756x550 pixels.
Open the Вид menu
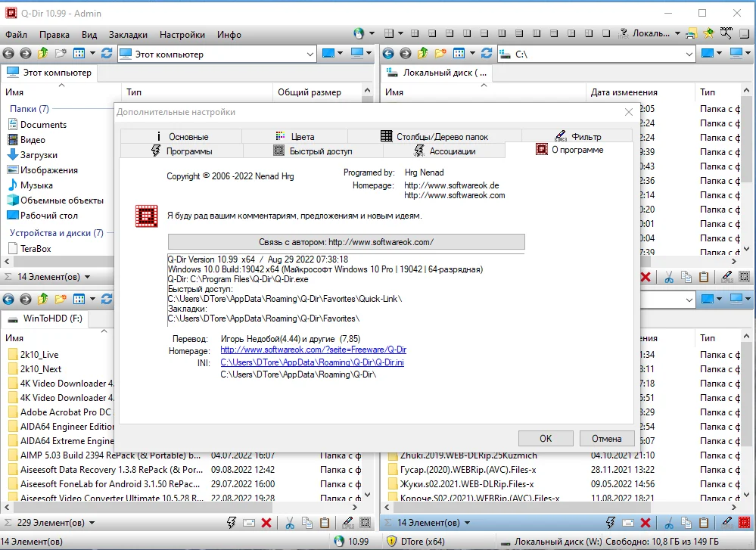coord(89,35)
